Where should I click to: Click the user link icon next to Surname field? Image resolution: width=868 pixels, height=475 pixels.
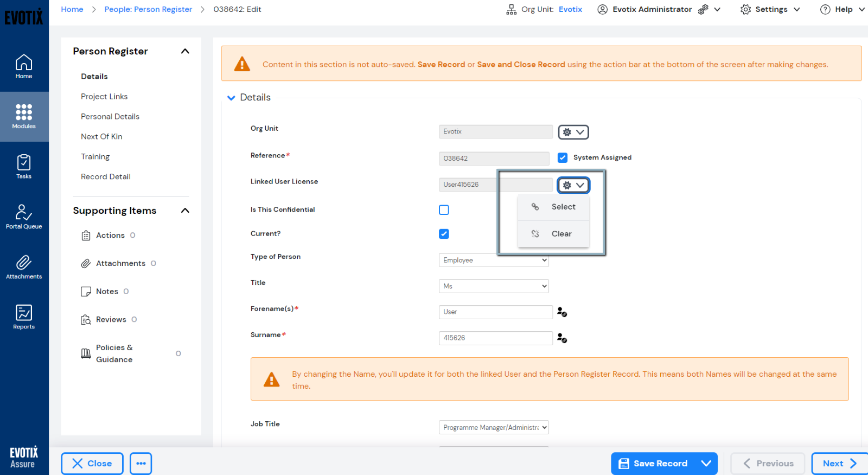point(562,338)
